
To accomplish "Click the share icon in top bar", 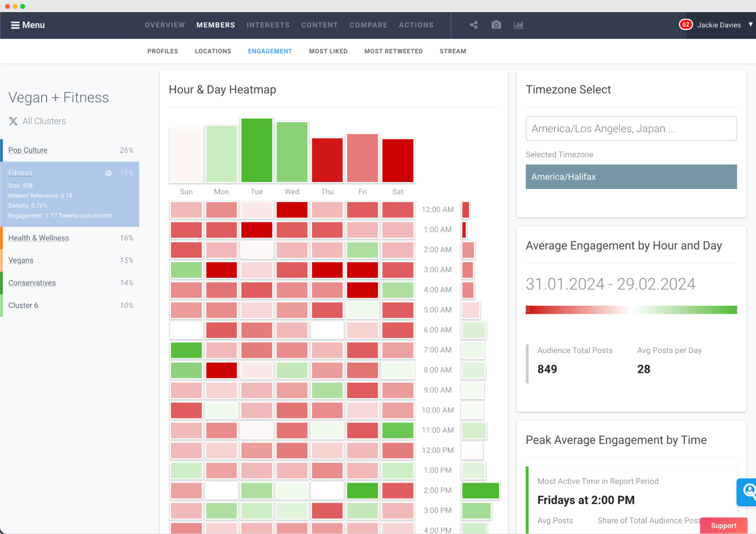I will click(x=473, y=25).
